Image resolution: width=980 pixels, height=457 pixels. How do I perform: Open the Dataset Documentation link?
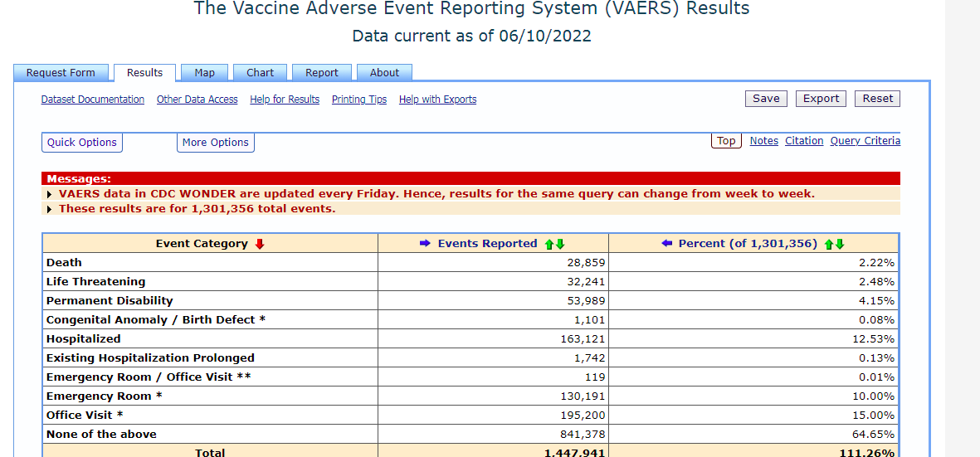click(x=93, y=100)
